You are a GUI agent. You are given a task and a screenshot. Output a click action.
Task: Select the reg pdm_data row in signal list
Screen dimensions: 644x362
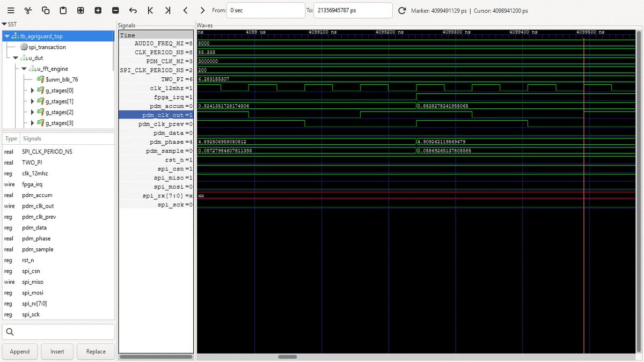point(58,227)
